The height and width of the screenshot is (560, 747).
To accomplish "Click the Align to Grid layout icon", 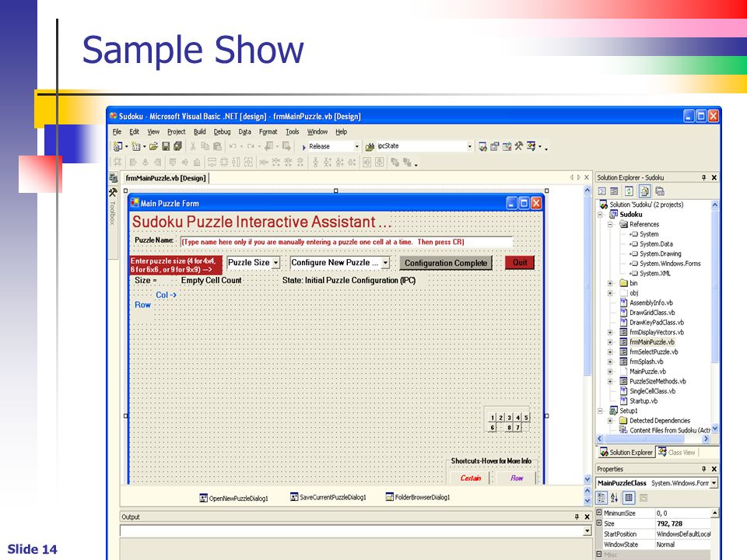I will coord(117,162).
